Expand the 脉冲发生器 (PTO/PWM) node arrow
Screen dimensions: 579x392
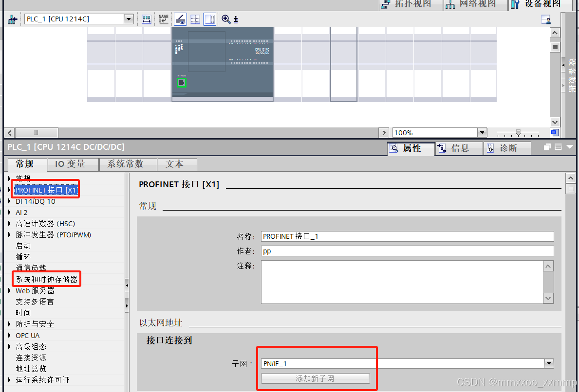point(9,234)
